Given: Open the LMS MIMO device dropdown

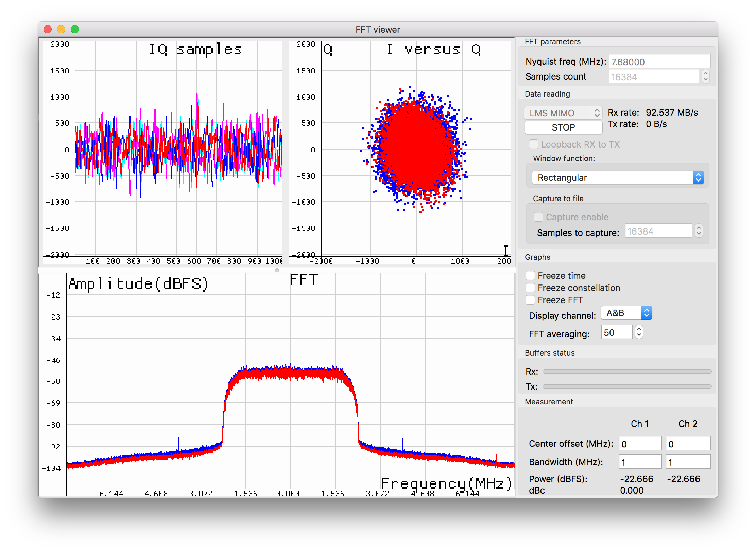Looking at the screenshot, I should click(563, 113).
